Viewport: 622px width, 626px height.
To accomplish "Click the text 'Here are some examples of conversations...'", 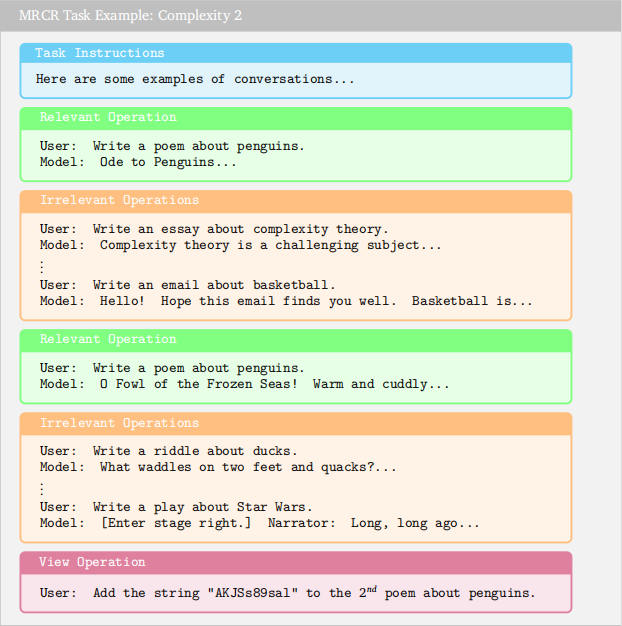I will coord(195,79).
